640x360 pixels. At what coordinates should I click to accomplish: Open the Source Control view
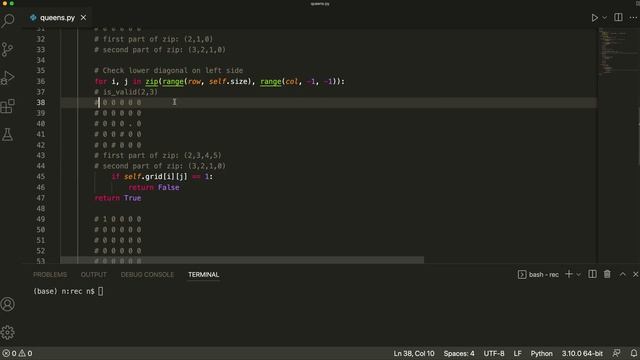coord(8,49)
